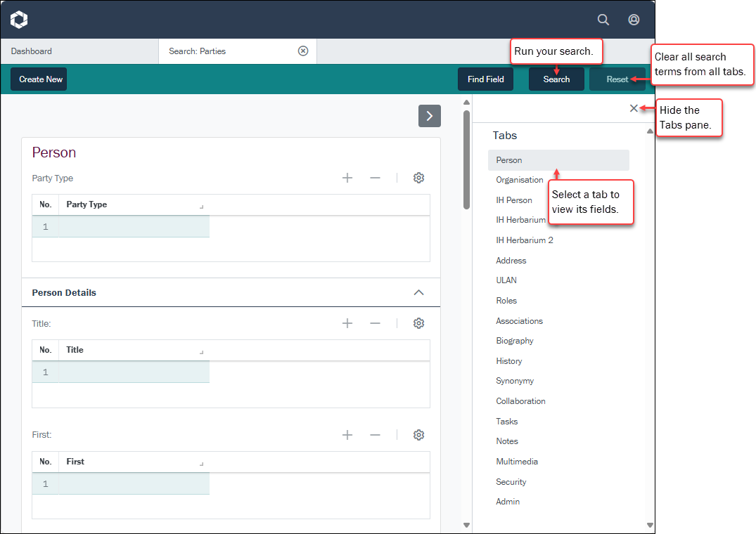Hide the Tabs pane with X icon
756x534 pixels.
tap(634, 108)
